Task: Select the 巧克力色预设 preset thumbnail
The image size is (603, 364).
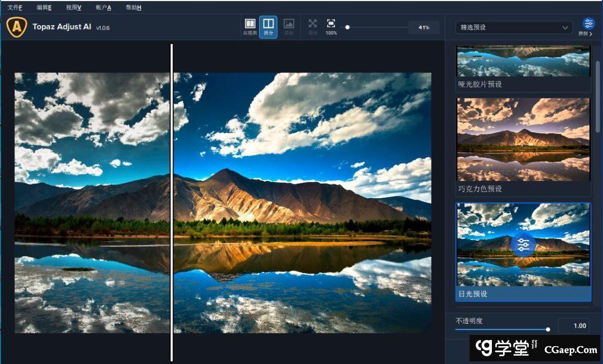Action: [523, 140]
